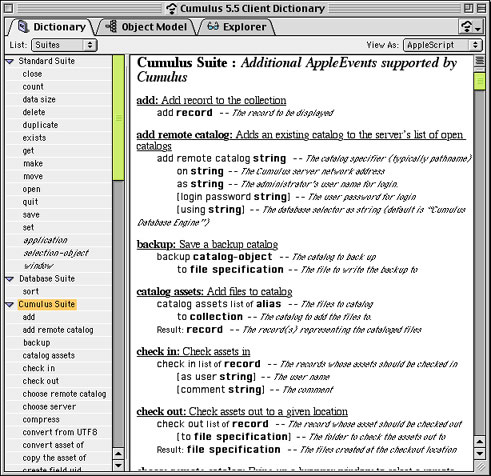The height and width of the screenshot is (476, 491).
Task: Select Standard Suite in the list
Action: 47,61
